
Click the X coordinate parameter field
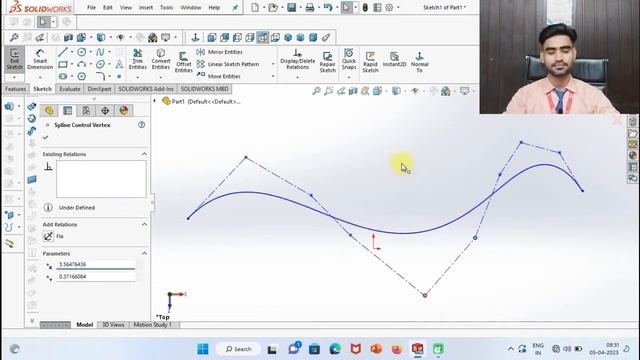[x=96, y=264]
